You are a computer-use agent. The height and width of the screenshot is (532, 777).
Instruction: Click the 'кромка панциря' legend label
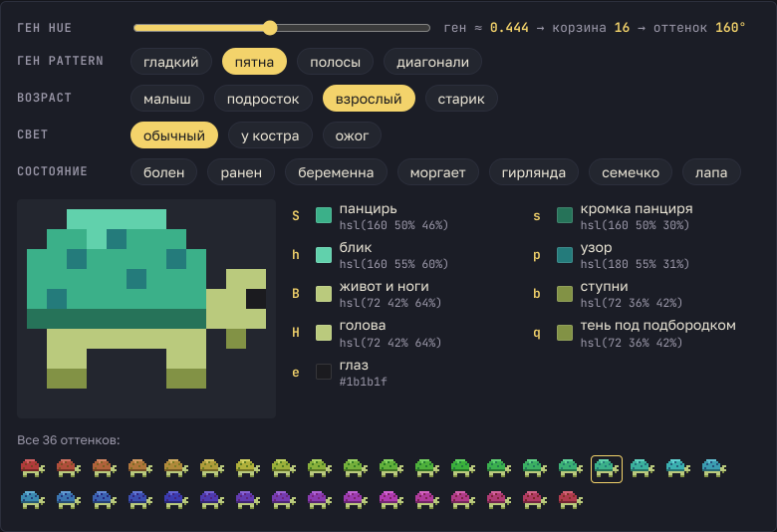(637, 210)
